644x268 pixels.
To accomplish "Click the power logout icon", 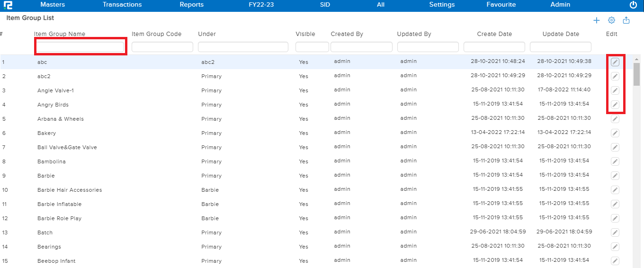I will 633,5.
